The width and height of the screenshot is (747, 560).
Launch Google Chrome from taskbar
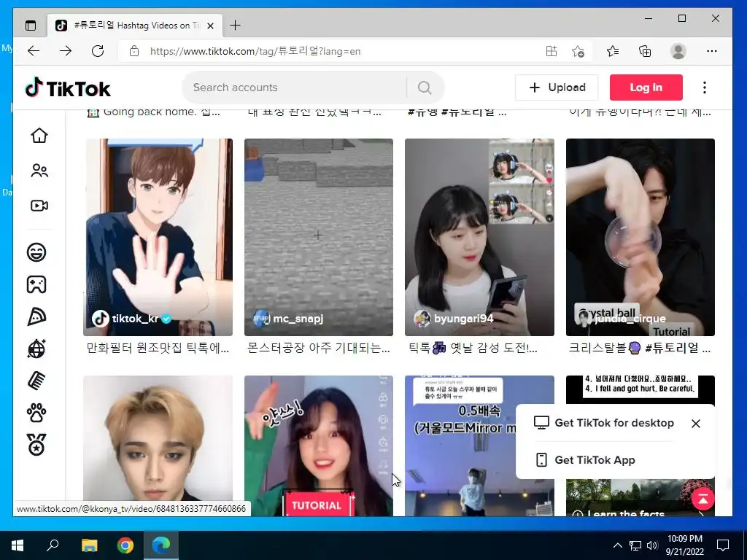point(125,545)
